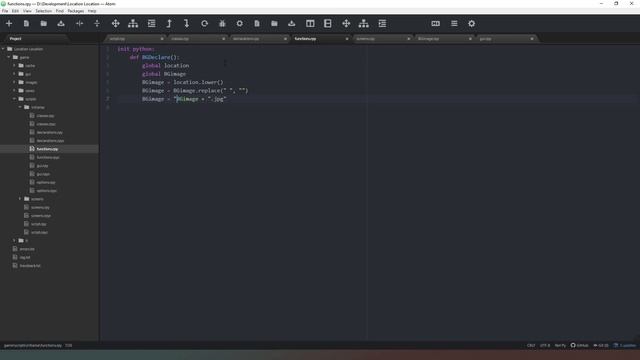Switch to the classes.rpy tab
The image size is (640, 360).
[x=197, y=39]
